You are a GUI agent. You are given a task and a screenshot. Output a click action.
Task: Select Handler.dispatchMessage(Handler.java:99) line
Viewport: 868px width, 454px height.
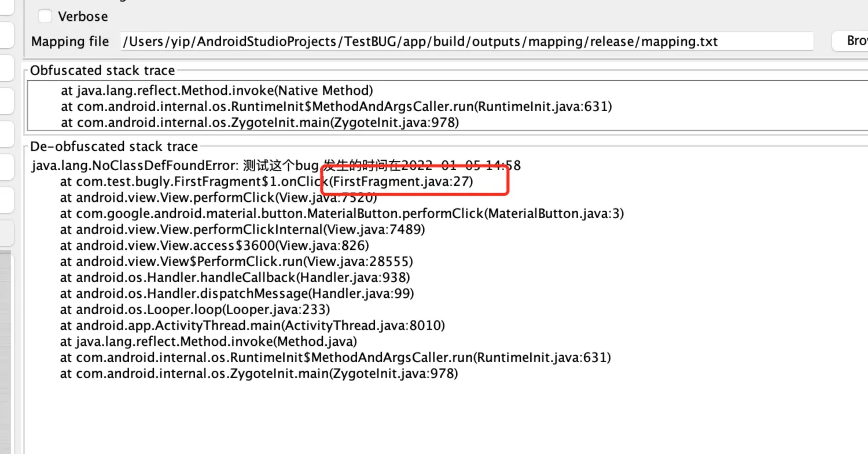[237, 293]
